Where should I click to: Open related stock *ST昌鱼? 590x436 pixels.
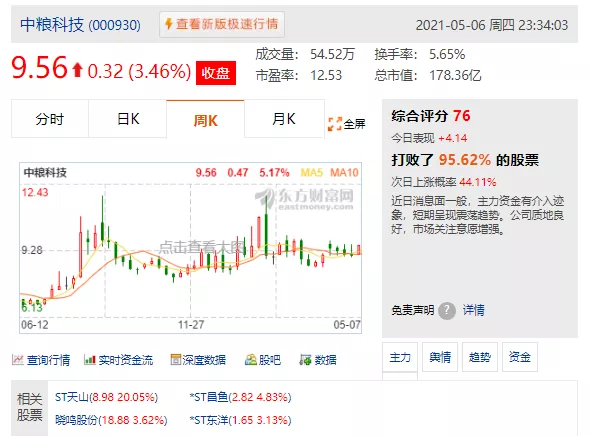point(240,397)
